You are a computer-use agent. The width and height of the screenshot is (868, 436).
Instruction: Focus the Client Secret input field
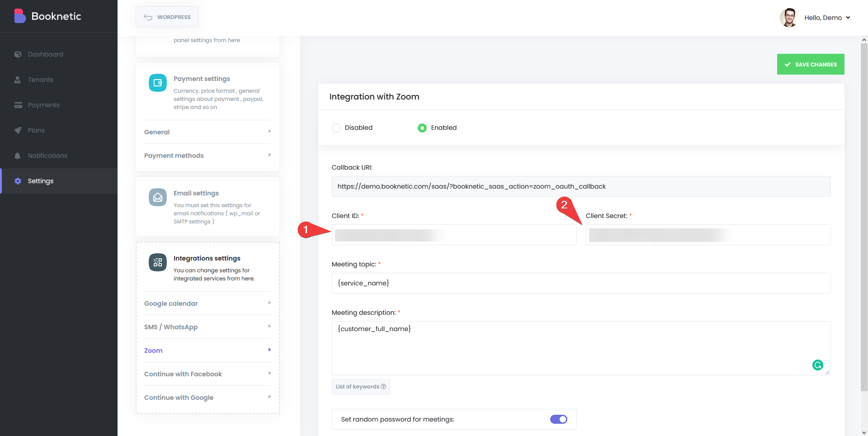708,235
